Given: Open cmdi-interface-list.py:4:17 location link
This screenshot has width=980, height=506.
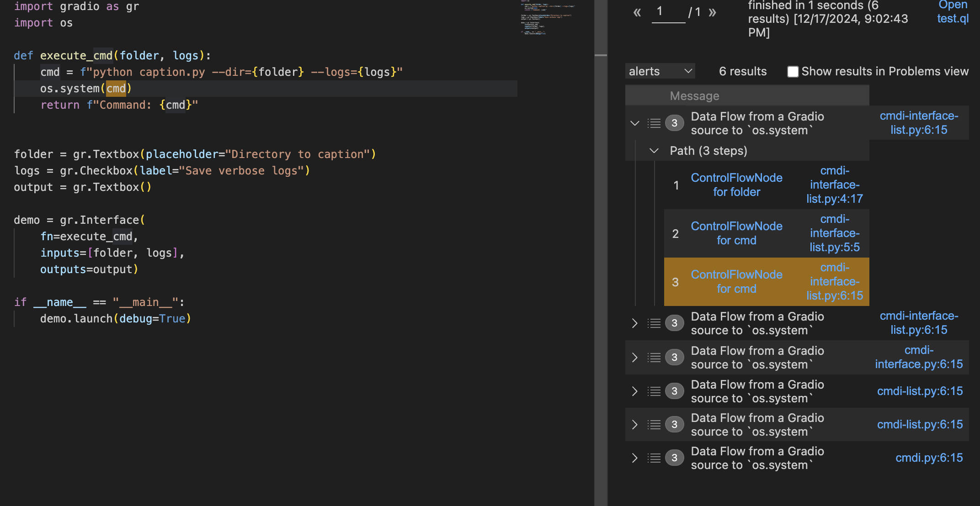Looking at the screenshot, I should pyautogui.click(x=834, y=185).
